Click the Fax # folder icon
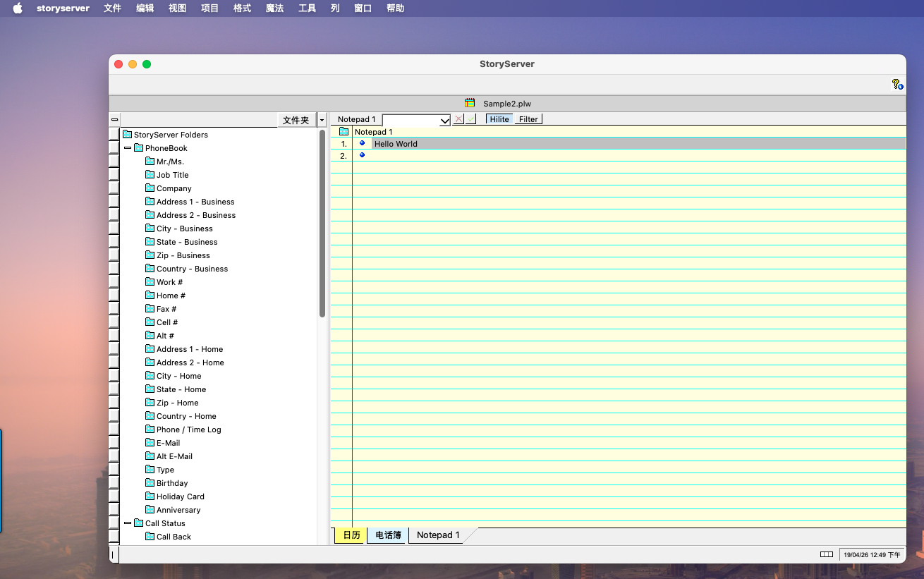The image size is (924, 579). click(150, 309)
